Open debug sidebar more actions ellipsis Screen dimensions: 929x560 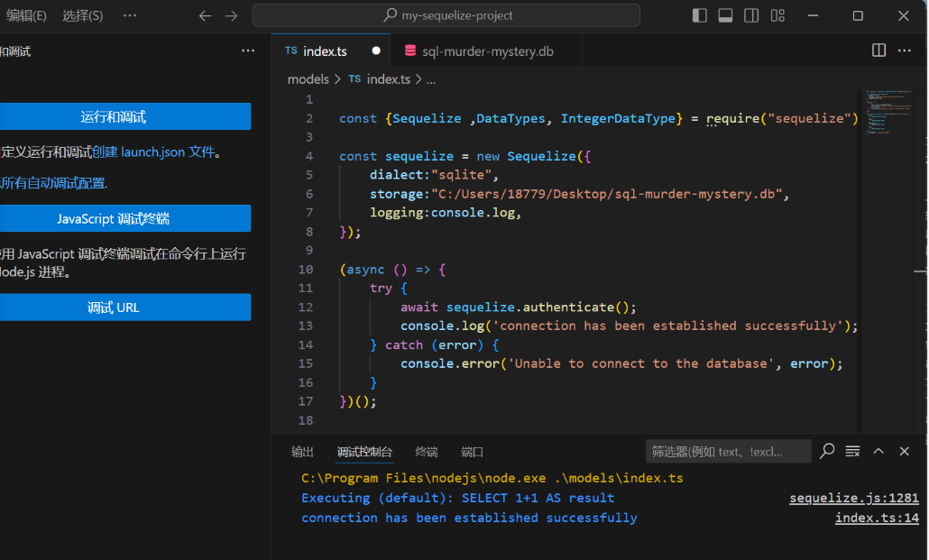pyautogui.click(x=248, y=51)
